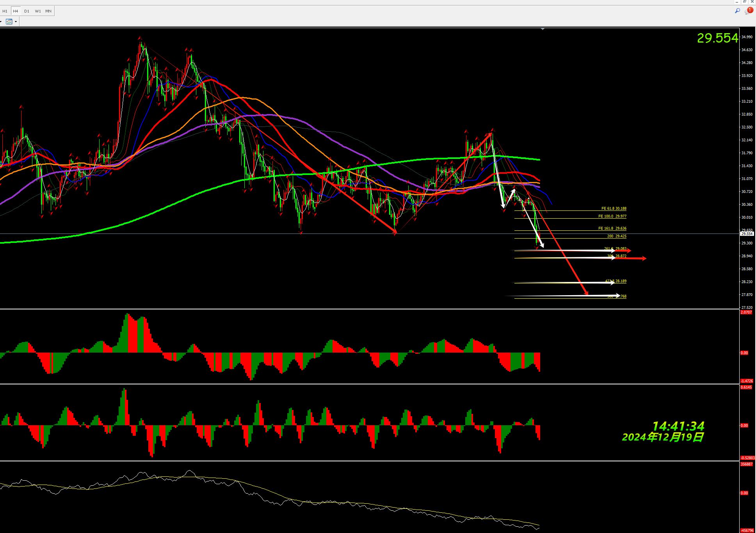Viewport: 756px width, 533px height.
Task: Click the large 29.554 price text
Action: point(717,38)
